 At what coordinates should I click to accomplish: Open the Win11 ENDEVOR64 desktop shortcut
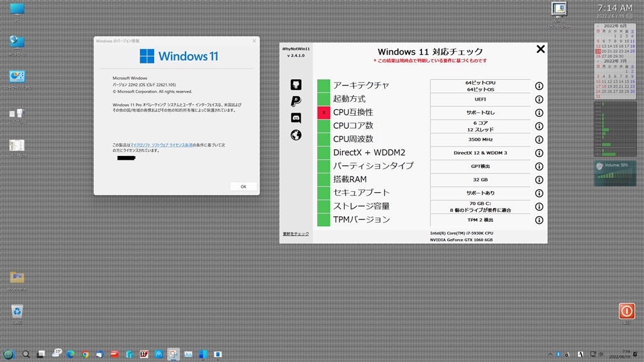(559, 15)
